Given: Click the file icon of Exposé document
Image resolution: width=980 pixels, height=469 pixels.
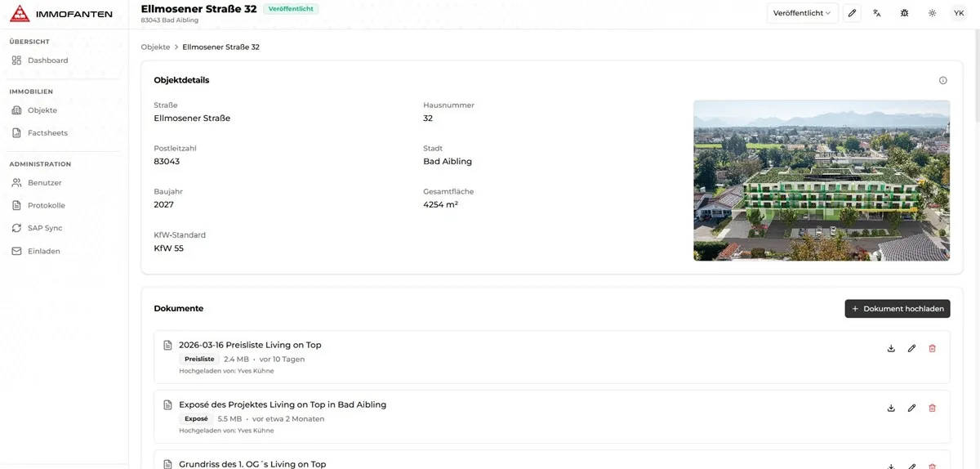Looking at the screenshot, I should 167,405.
